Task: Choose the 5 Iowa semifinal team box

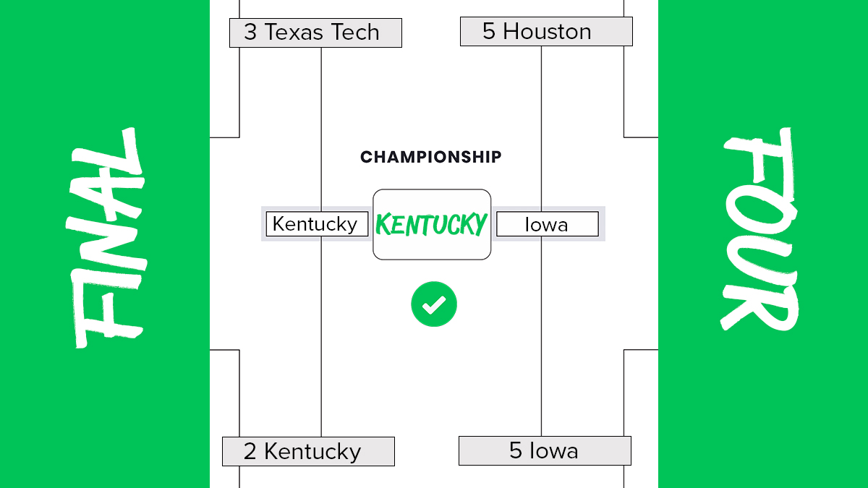Action: click(545, 450)
